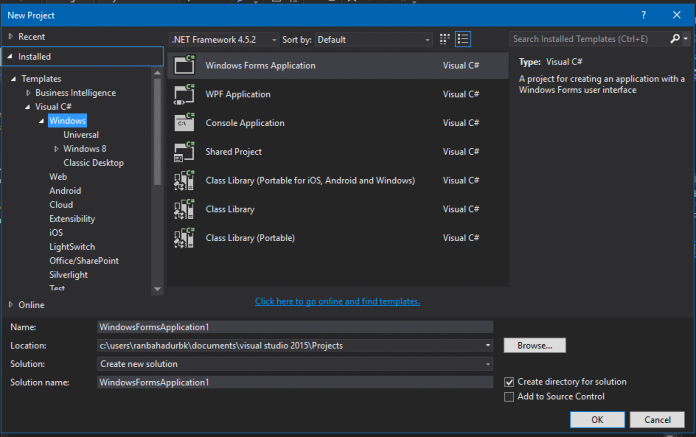Collapse the Windows tree node arrow
Screen dimensions: 696x437
(x=41, y=121)
